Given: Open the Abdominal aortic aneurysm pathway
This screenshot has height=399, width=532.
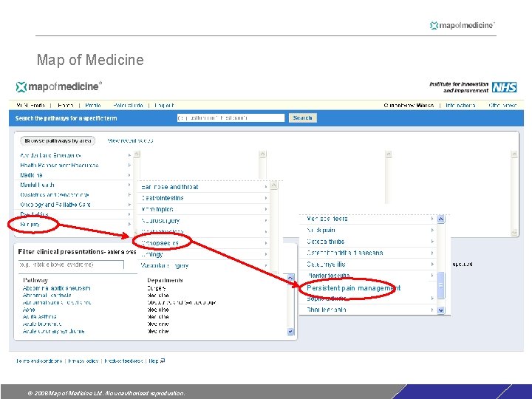Looking at the screenshot, I should pyautogui.click(x=56, y=288).
